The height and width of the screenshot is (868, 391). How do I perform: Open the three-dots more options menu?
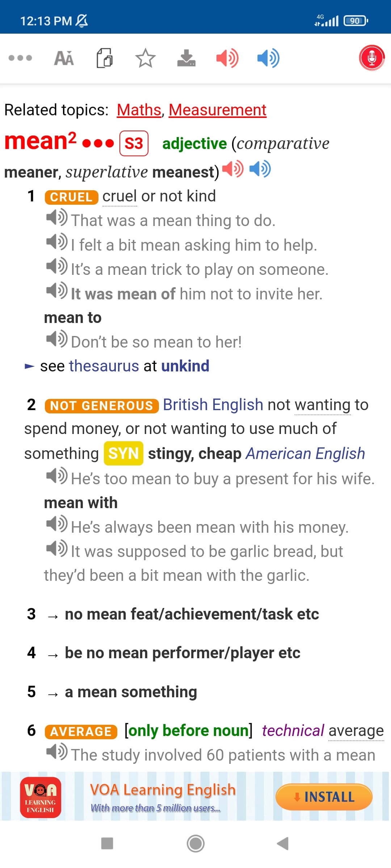tap(20, 58)
